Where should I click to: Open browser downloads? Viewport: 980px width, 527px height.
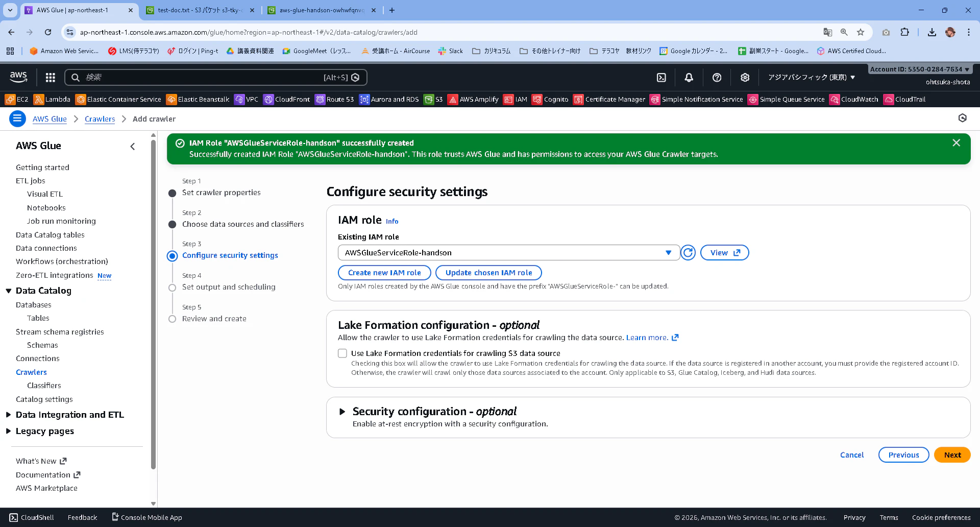[932, 32]
